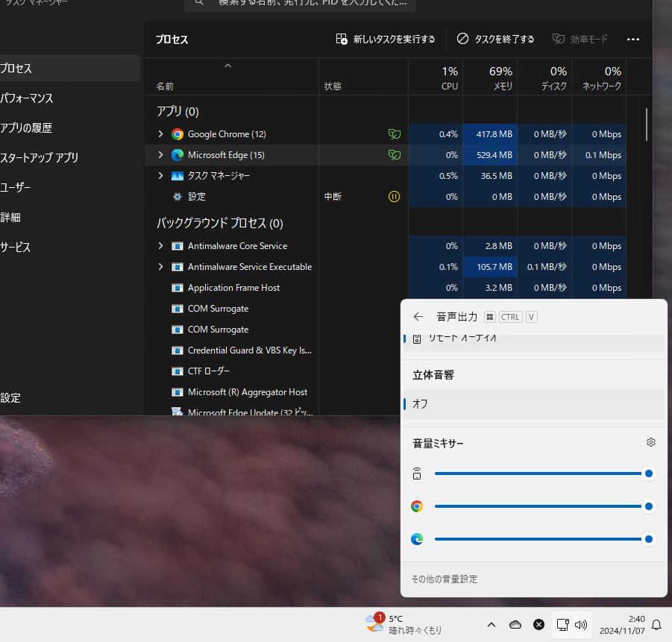Click the 効率モード button
The image size is (672, 642).
580,39
